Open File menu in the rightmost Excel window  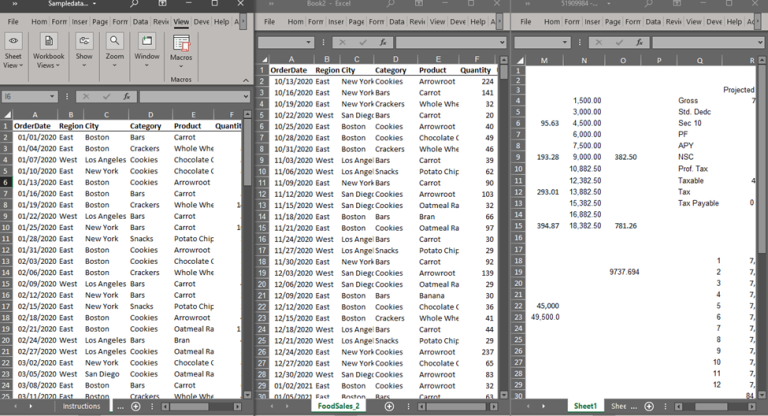528,21
